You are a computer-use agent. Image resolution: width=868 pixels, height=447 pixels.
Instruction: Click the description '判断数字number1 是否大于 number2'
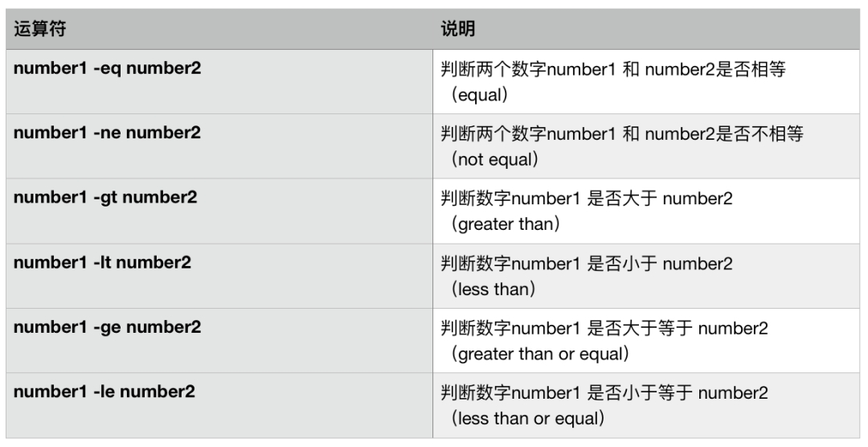[x=587, y=199]
